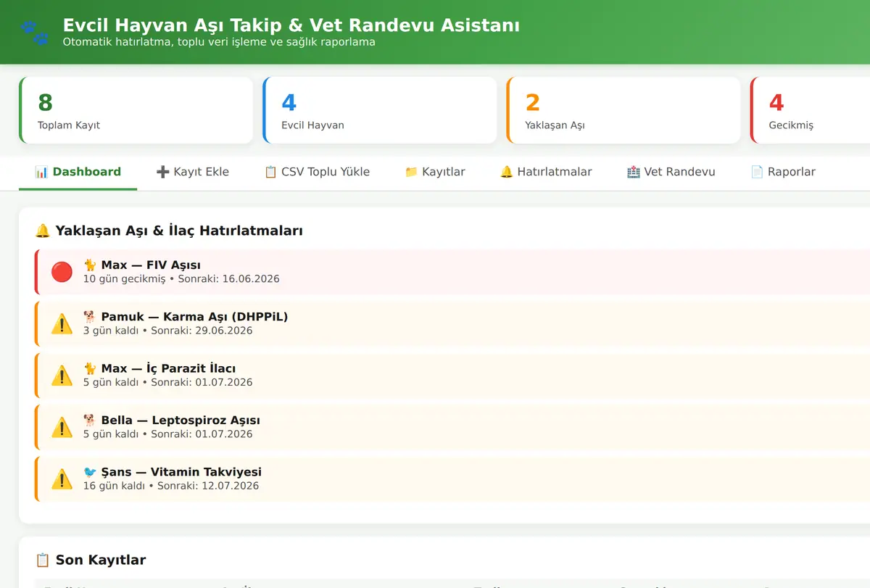Click the warning icon beside Bella Leptospiroz Aşısı
Screen dimensions: 870x588
[x=62, y=427]
